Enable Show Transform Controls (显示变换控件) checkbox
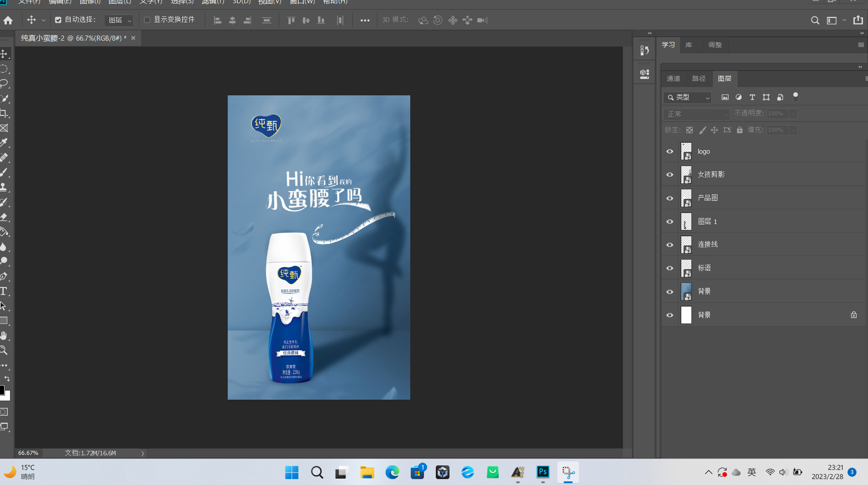This screenshot has height=485, width=868. 147,20
